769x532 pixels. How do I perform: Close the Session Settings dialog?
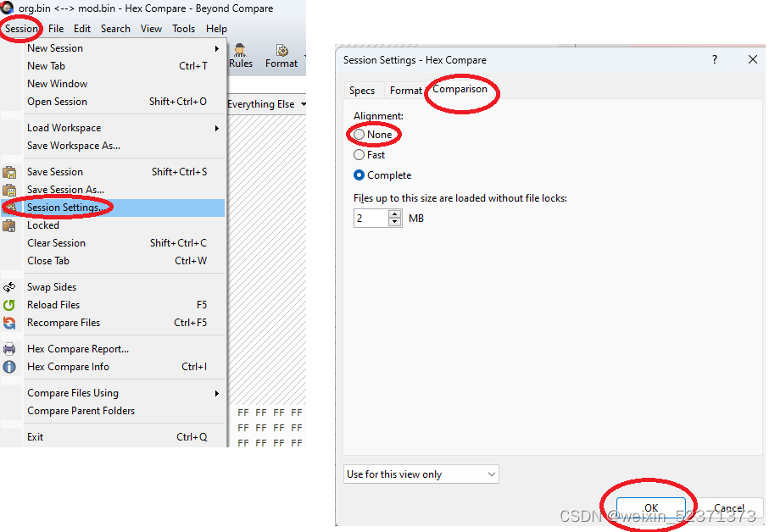point(753,60)
